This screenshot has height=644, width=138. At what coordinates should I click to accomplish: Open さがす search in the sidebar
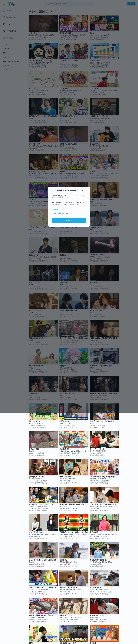[x=9, y=24]
